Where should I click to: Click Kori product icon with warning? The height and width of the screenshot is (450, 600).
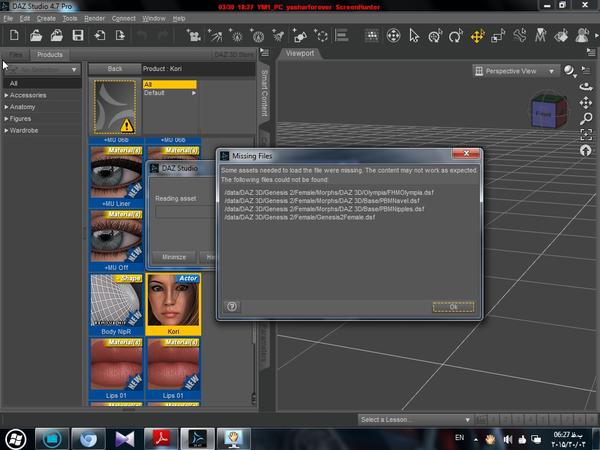pyautogui.click(x=115, y=107)
